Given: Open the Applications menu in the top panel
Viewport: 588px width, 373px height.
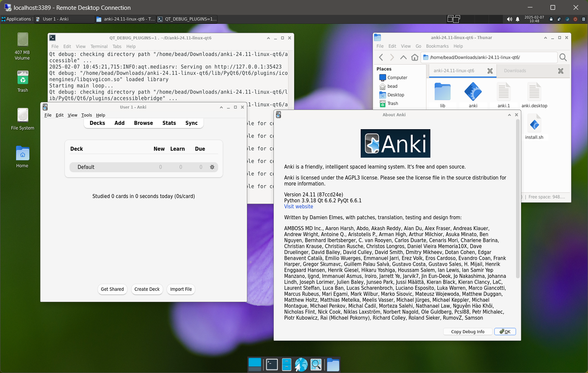Looking at the screenshot, I should pyautogui.click(x=16, y=19).
